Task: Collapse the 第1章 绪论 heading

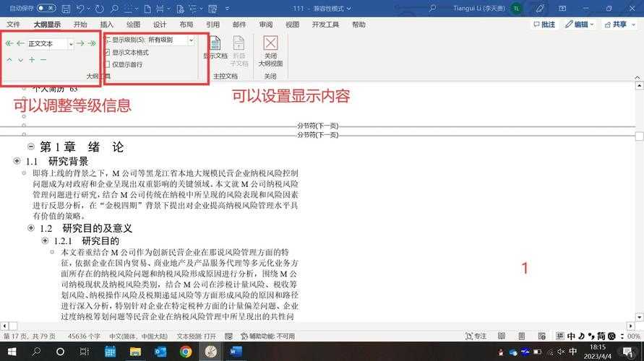Action: (31, 147)
